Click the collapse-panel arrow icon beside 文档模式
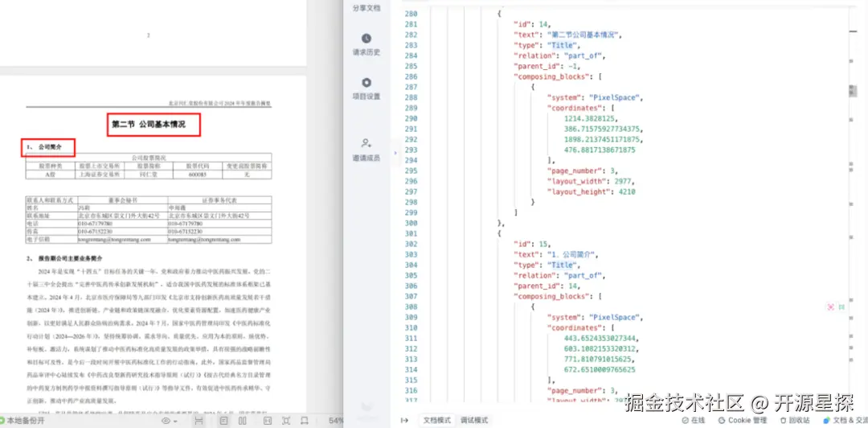 (404, 420)
